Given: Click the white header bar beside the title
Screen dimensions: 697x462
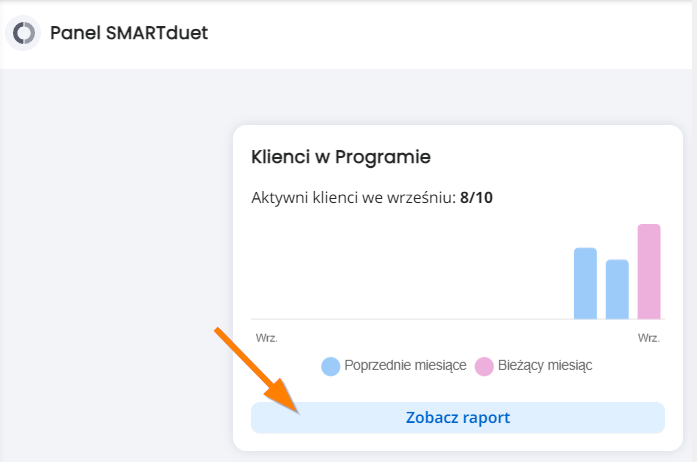Looking at the screenshot, I should point(445,34).
